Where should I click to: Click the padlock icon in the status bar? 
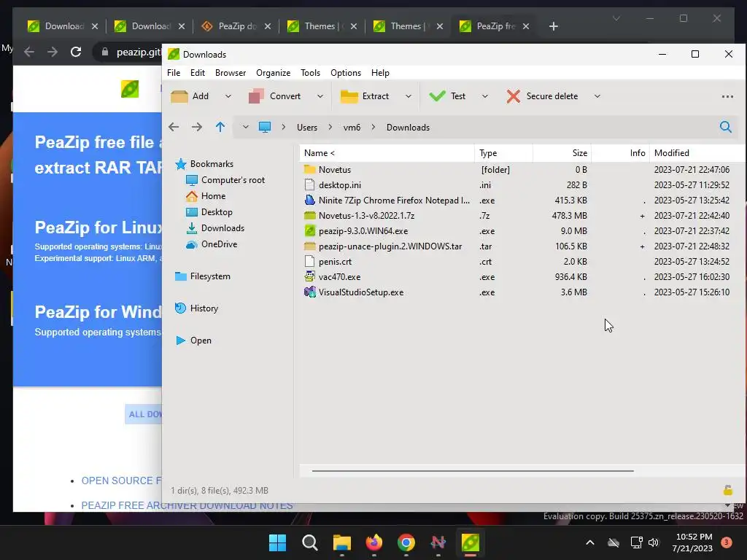click(x=727, y=490)
